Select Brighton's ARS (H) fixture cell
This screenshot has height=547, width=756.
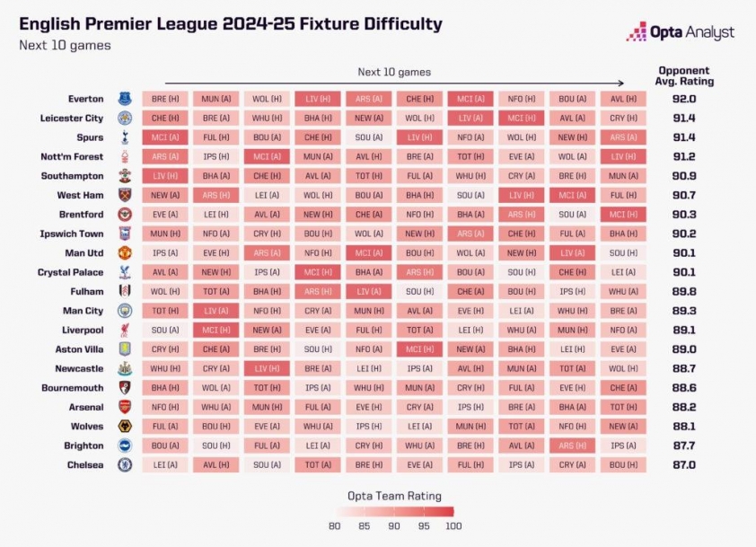point(572,446)
